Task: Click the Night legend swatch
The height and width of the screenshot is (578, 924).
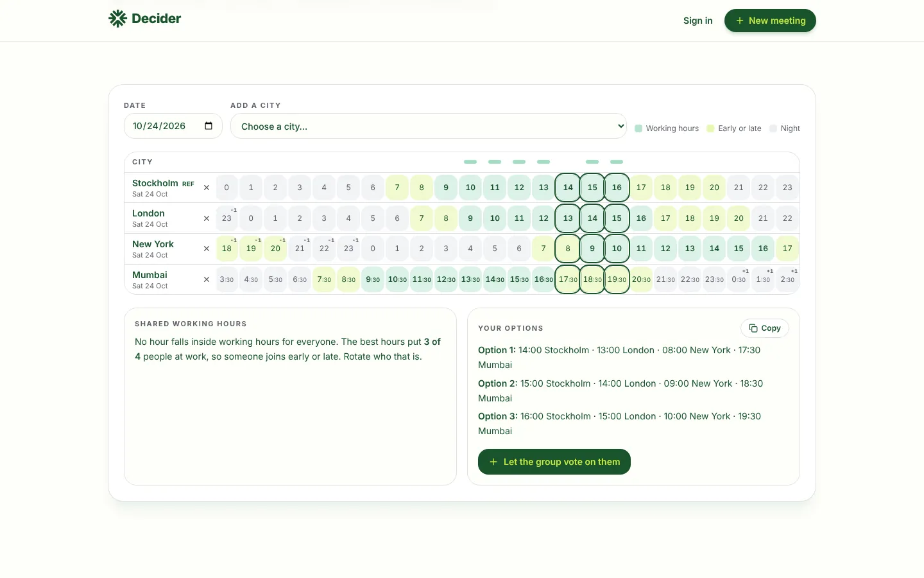Action: (773, 128)
